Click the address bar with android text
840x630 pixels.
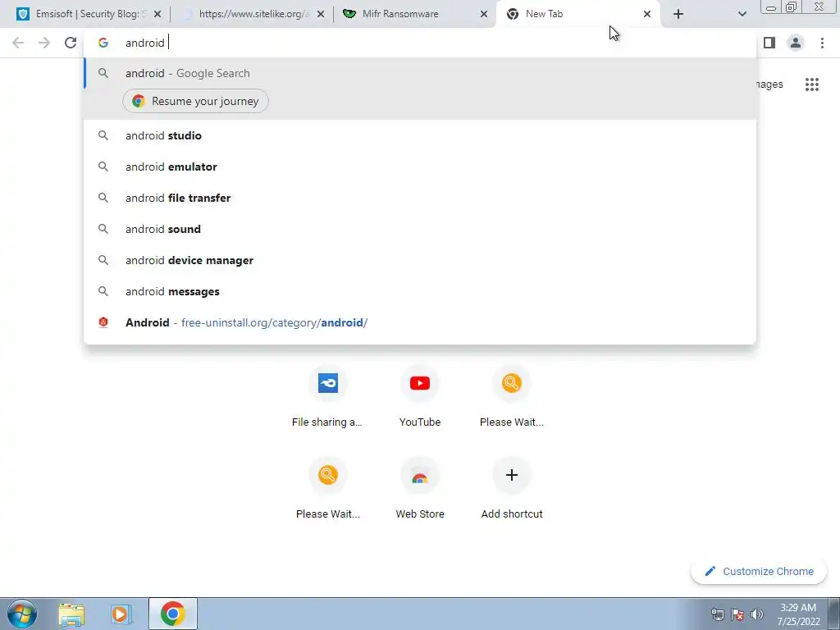(420, 43)
